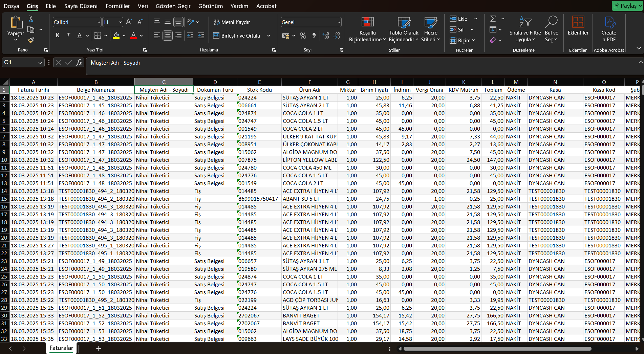Switch to the Görünüm ribbon tab

click(x=210, y=6)
